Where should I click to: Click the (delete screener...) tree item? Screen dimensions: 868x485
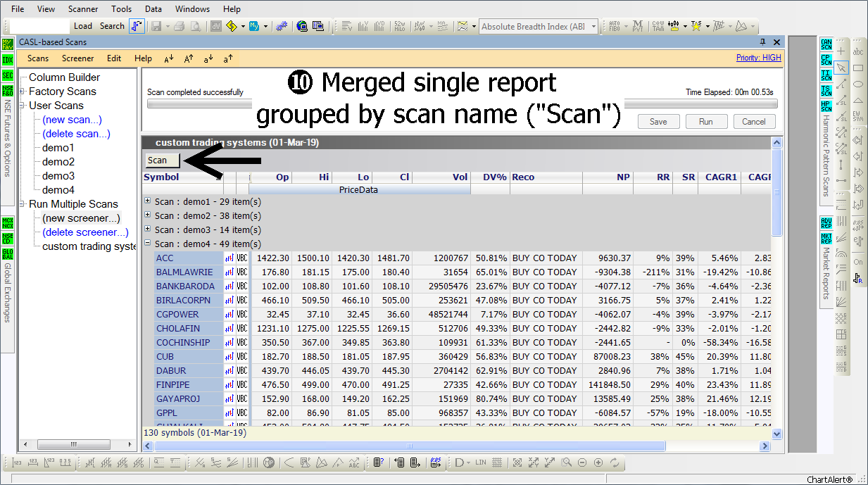(x=85, y=232)
